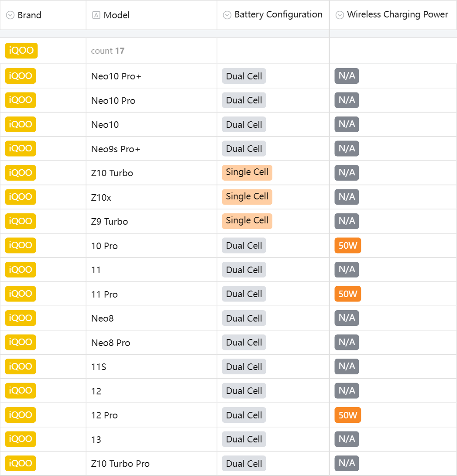Viewport: 457px width, 476px height.
Task: Click the Single Cell tag for Z10x
Action: click(247, 197)
